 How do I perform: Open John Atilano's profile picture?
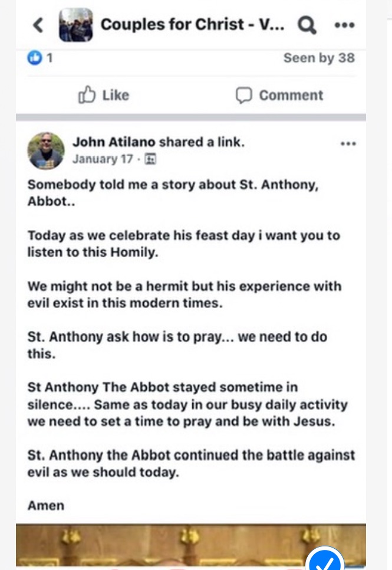coord(46,150)
